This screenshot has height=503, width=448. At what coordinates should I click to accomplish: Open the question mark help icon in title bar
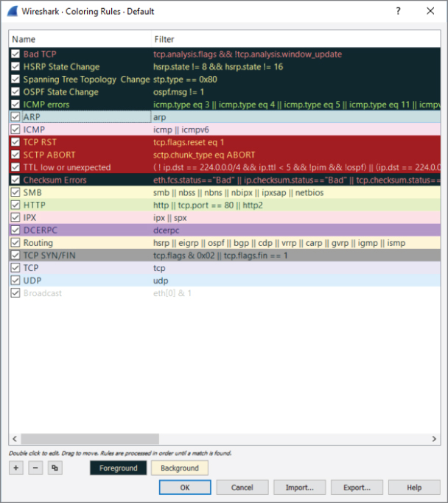398,11
